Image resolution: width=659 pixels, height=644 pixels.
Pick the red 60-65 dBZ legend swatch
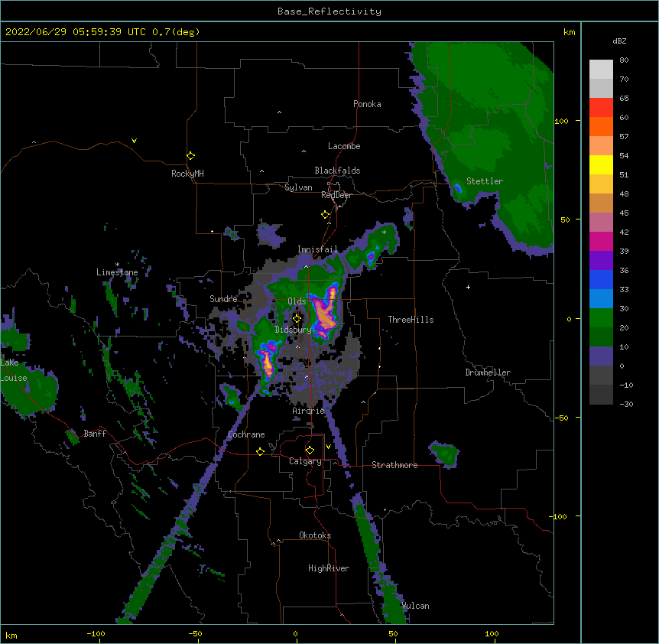601,107
